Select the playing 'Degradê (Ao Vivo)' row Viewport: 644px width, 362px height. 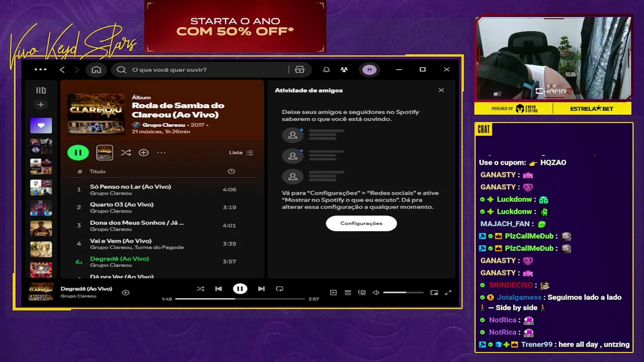pyautogui.click(x=163, y=261)
